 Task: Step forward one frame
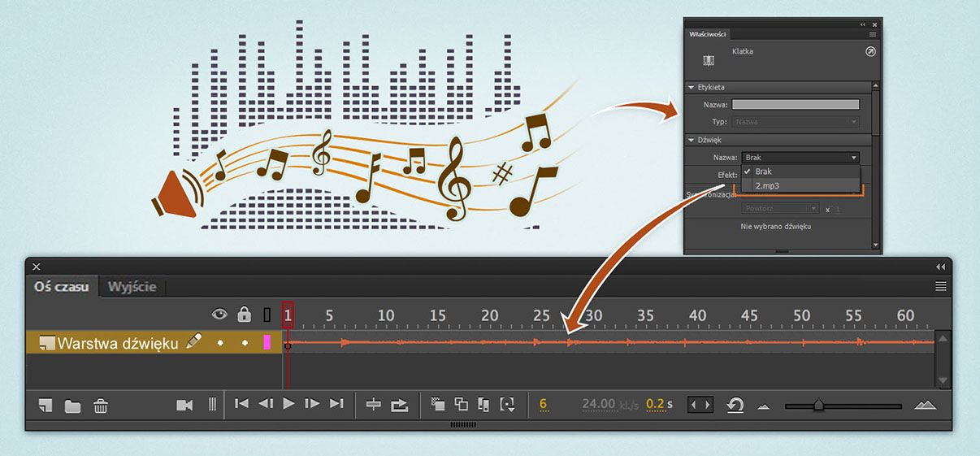pos(312,403)
